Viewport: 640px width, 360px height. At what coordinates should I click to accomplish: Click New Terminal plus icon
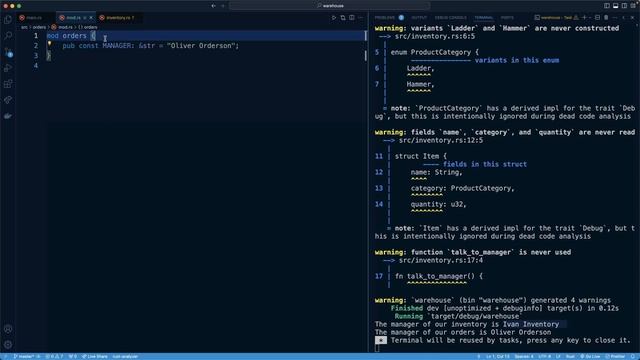coord(584,18)
